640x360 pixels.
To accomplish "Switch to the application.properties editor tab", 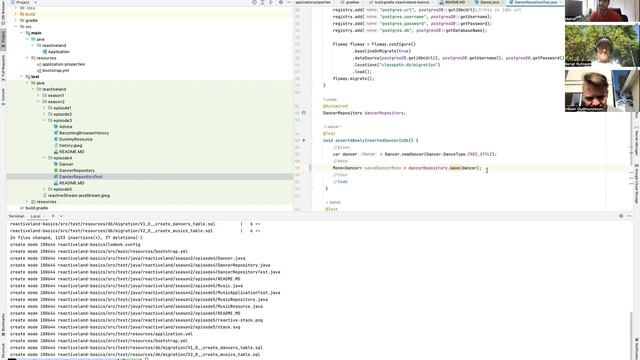I will pos(313,2).
